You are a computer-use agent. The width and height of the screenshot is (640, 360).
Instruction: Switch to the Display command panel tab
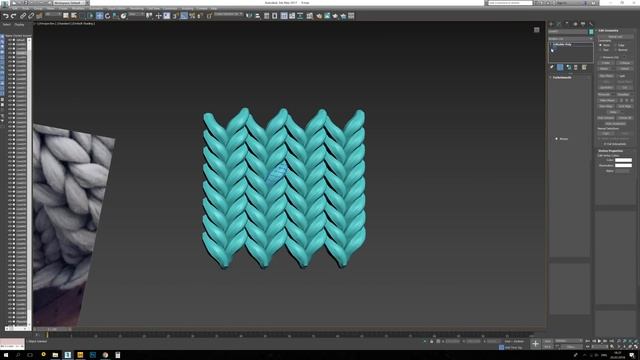pos(583,24)
